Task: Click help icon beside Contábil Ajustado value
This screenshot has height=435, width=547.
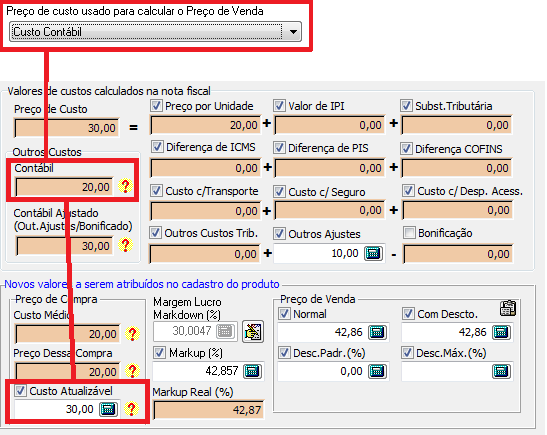Action: tap(125, 245)
